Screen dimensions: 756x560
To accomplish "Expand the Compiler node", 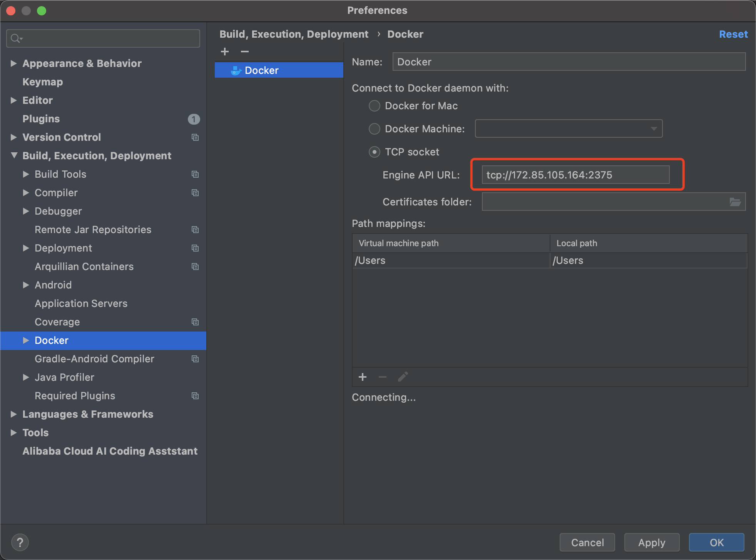I will click(x=26, y=193).
